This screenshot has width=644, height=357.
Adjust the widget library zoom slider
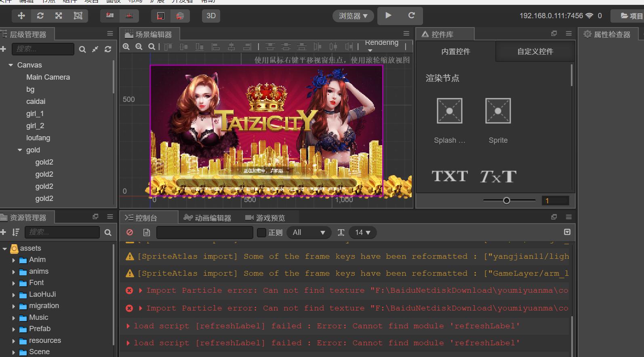pos(506,201)
